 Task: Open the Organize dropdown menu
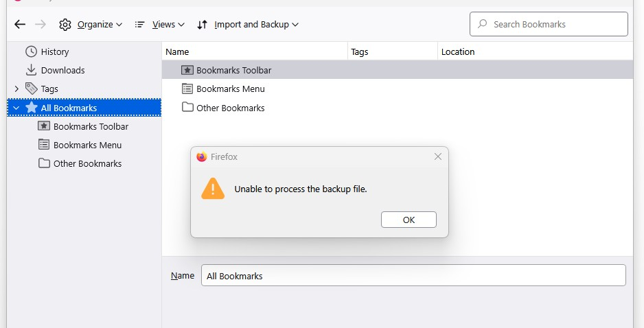[91, 25]
